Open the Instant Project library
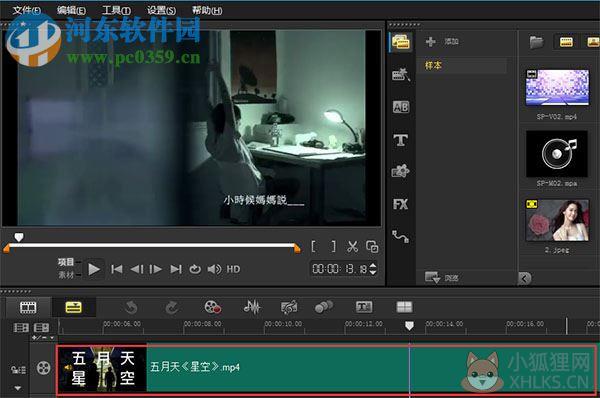600x398 pixels. [x=401, y=74]
